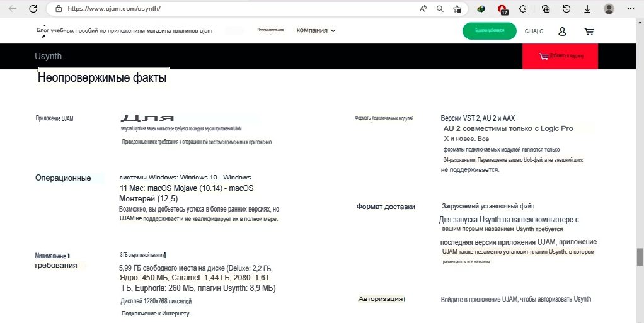The height and width of the screenshot is (323, 644).
Task: Open the browser profile avatar
Action: point(609,9)
